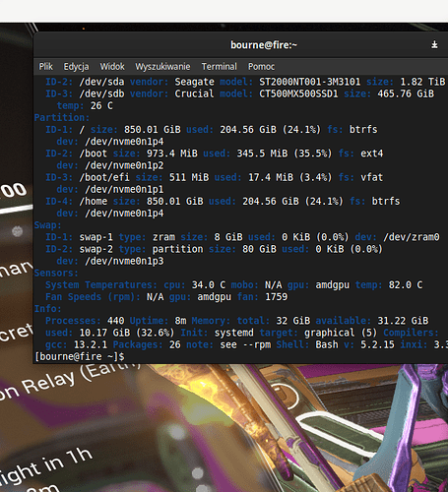The image size is (448, 492).
Task: Click the 'on Relay (Earth)' text in game window
Action: coord(70,382)
